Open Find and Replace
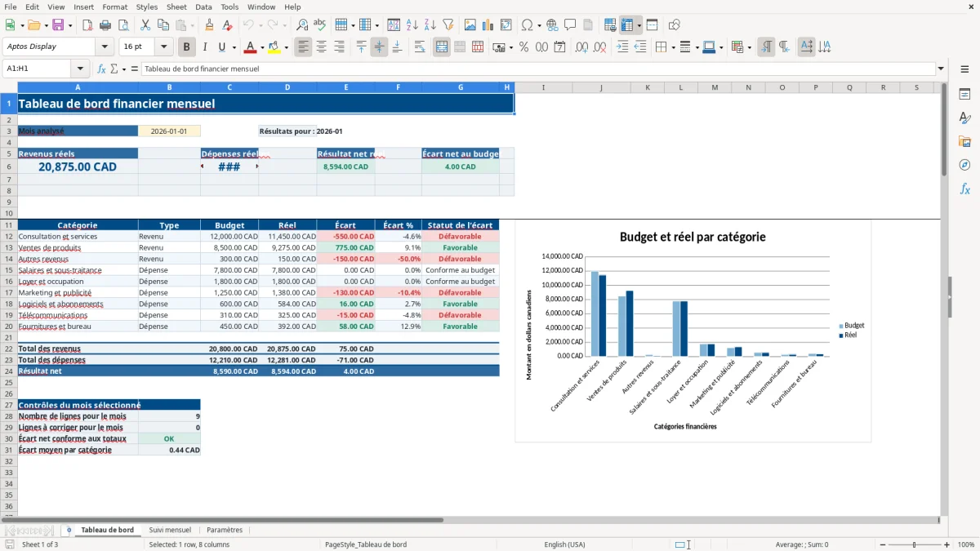The width and height of the screenshot is (980, 551). [x=301, y=25]
